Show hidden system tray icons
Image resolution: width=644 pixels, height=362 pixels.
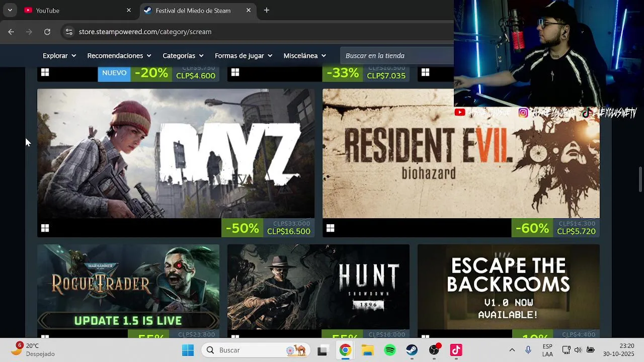point(512,350)
